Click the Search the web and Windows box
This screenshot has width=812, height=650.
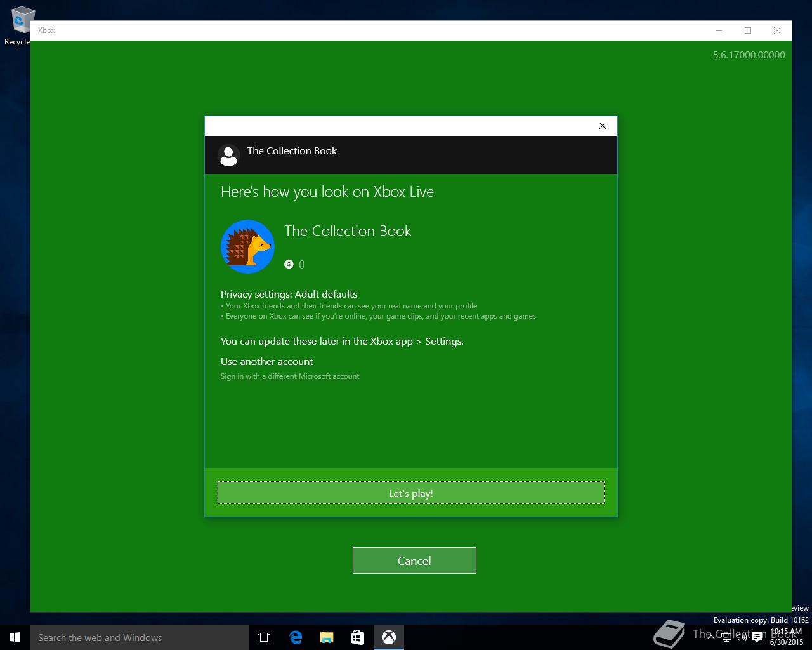coord(140,637)
